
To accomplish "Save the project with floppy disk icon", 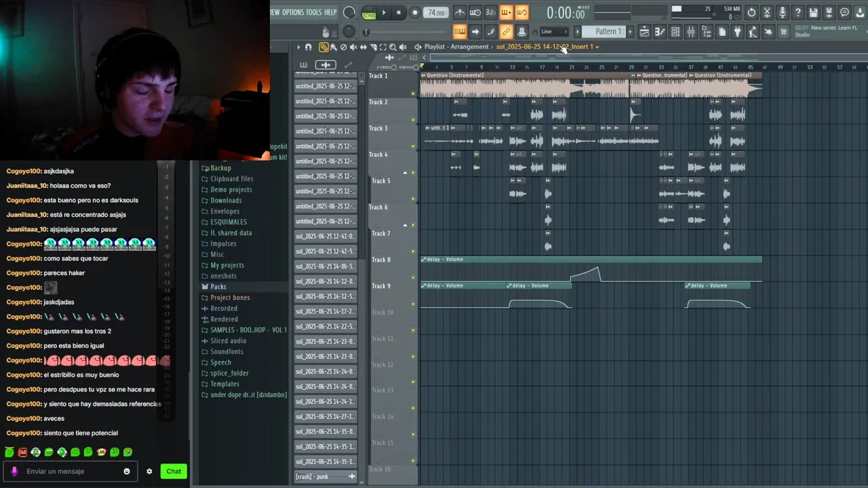I will (814, 12).
